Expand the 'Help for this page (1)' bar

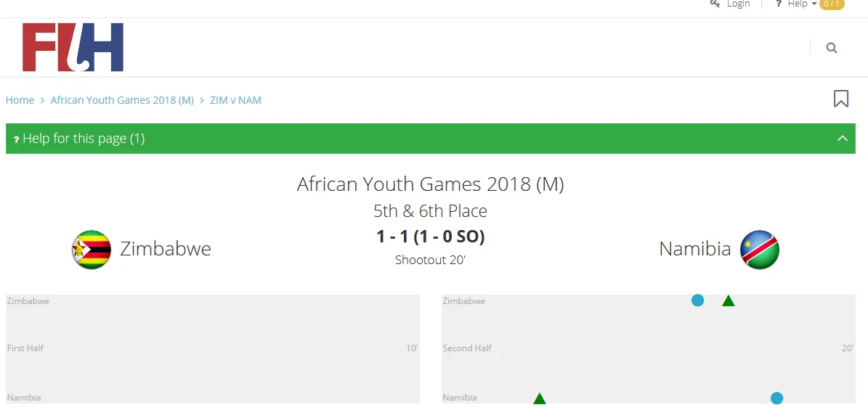click(x=84, y=139)
